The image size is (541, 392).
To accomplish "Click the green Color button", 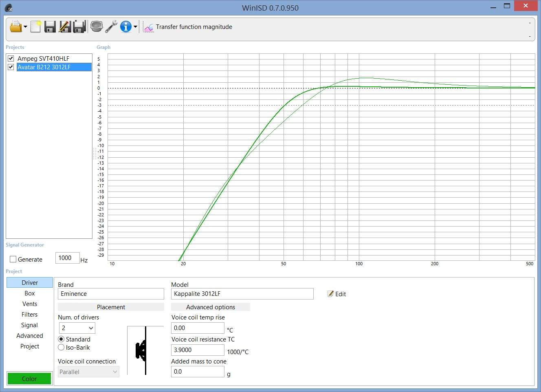I will [29, 379].
